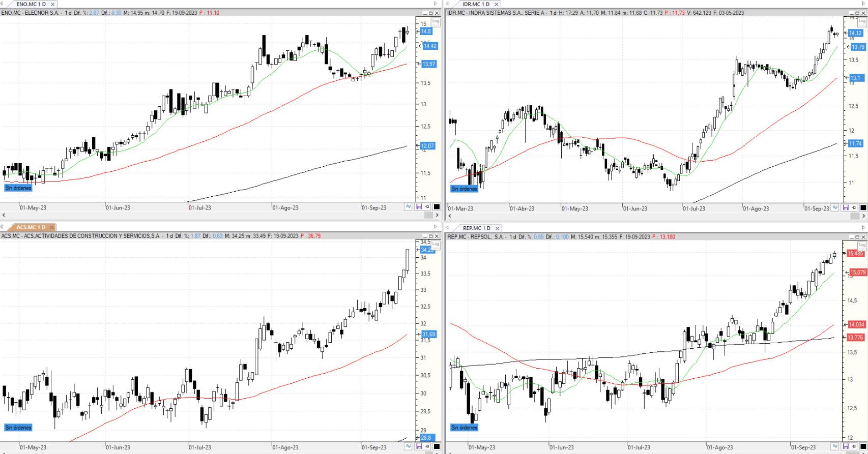Close the ENO.MC 1 D tab
The height and width of the screenshot is (454, 868).
[52, 4]
